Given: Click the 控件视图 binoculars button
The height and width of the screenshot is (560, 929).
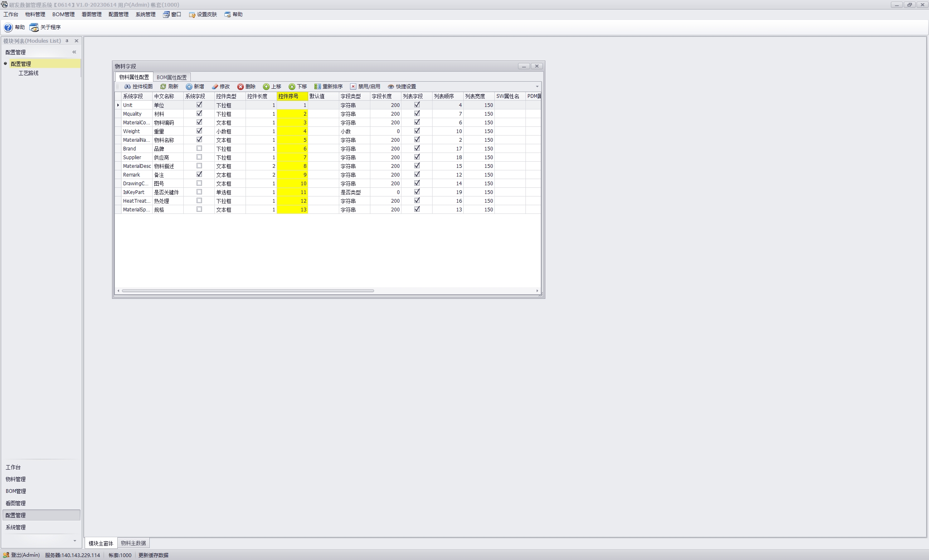Looking at the screenshot, I should coord(139,87).
